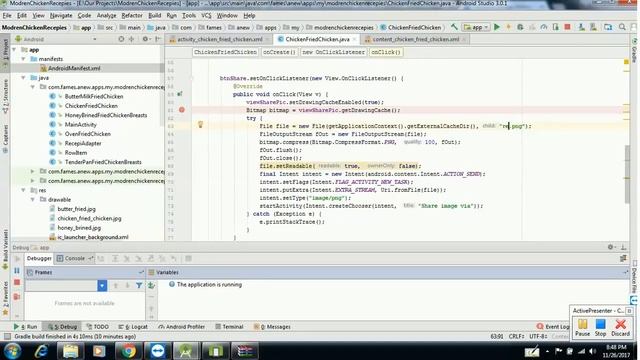The height and width of the screenshot is (360, 640).
Task: Select the Console tab in Debug panel
Action: point(75,258)
